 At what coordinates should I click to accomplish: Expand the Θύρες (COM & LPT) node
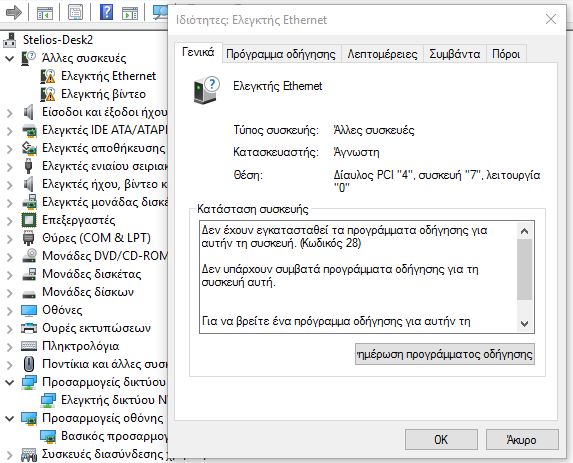[x=10, y=239]
